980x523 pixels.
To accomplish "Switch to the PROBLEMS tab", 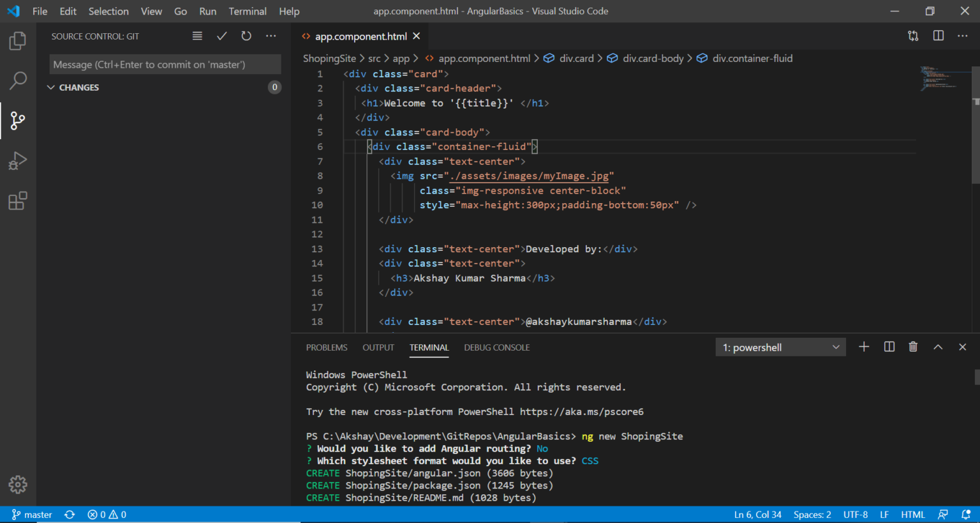I will pos(327,347).
